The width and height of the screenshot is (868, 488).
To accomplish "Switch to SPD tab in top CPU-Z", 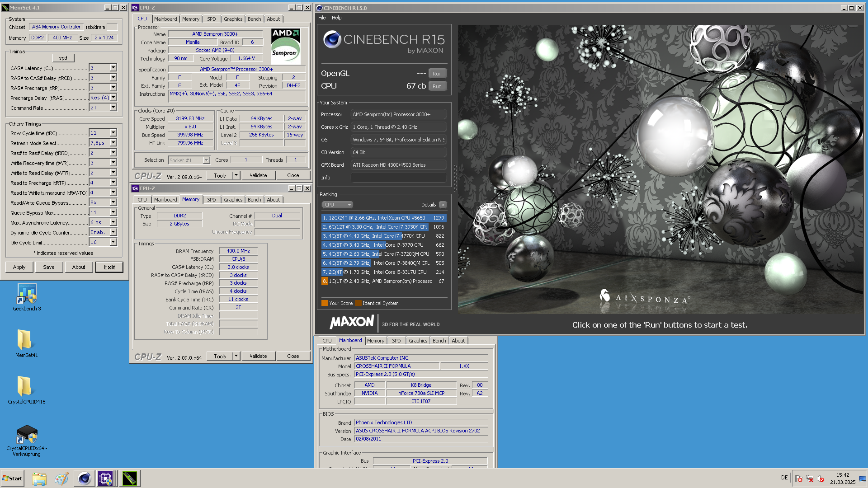I will point(212,19).
